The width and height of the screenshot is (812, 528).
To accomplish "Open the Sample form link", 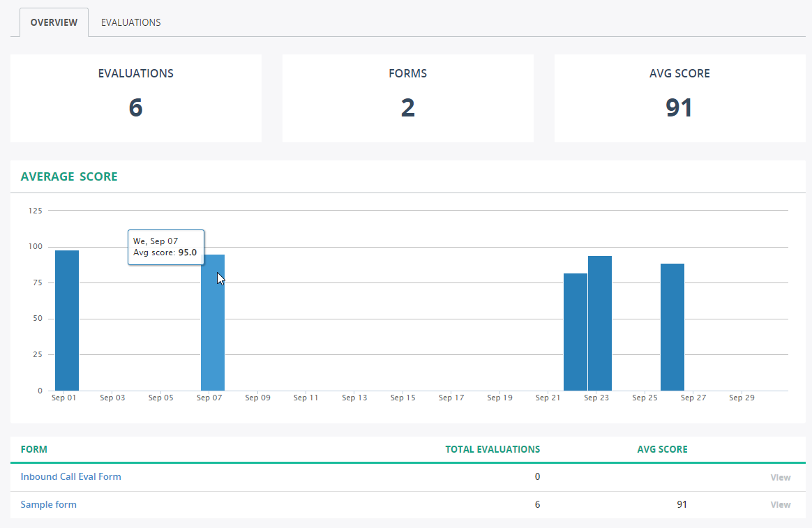I will [48, 504].
